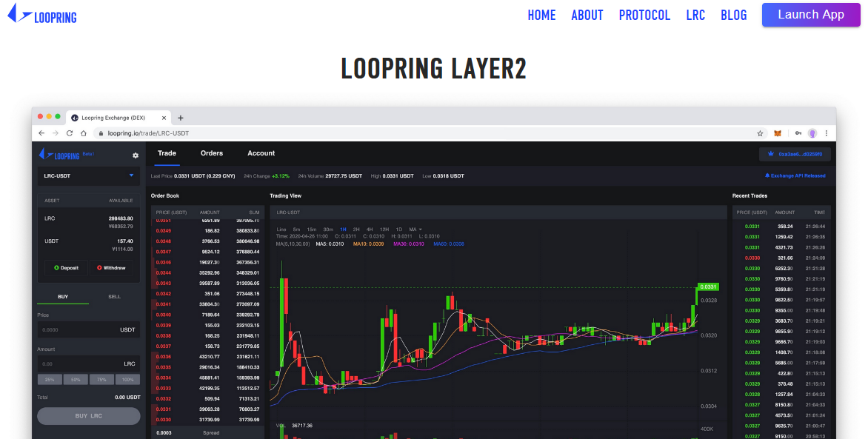Click the BUY LRC button
Image resolution: width=868 pixels, height=439 pixels.
89,416
